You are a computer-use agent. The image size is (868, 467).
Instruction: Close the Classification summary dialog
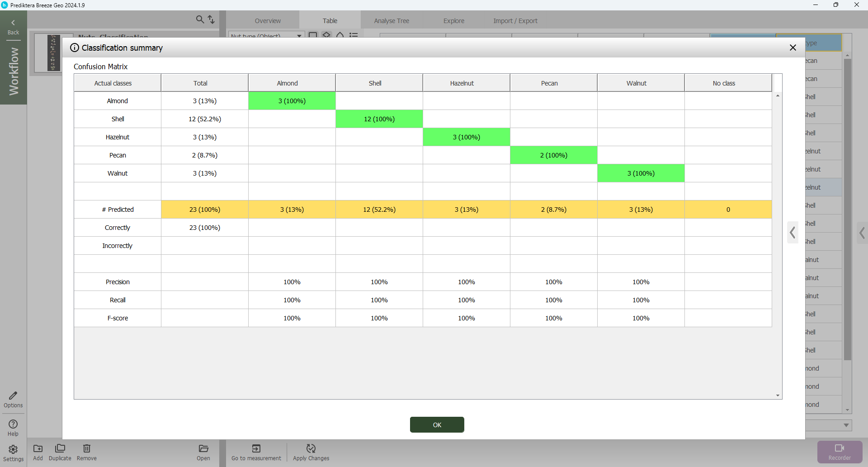pyautogui.click(x=793, y=48)
